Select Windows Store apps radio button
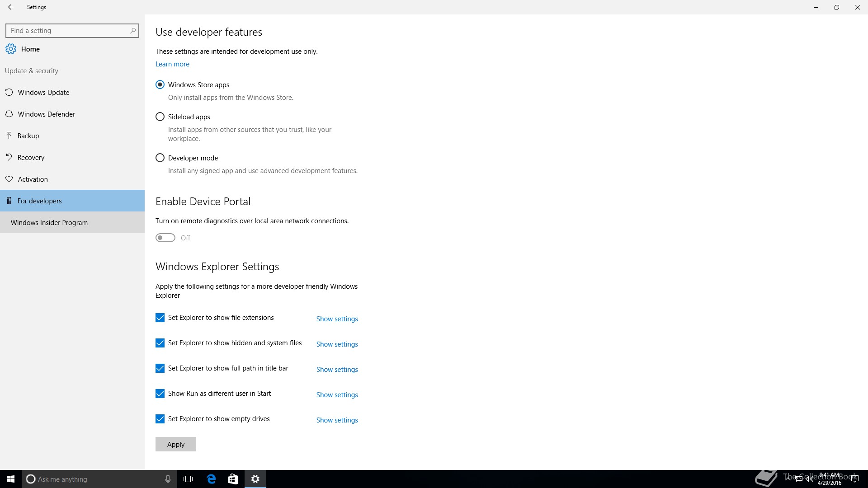 (160, 84)
